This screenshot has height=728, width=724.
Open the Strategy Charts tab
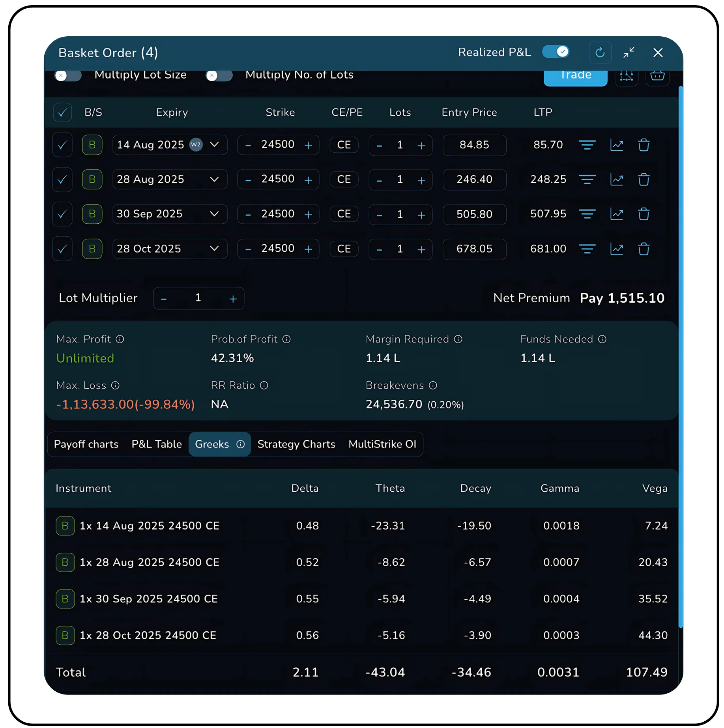[296, 444]
